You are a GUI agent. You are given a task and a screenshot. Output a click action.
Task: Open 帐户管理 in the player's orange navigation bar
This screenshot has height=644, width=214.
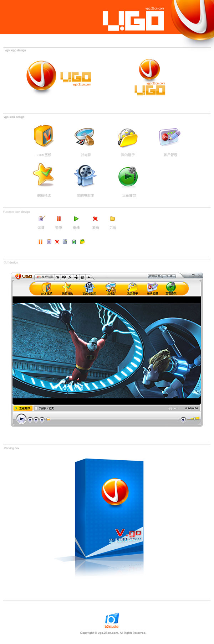tap(152, 288)
